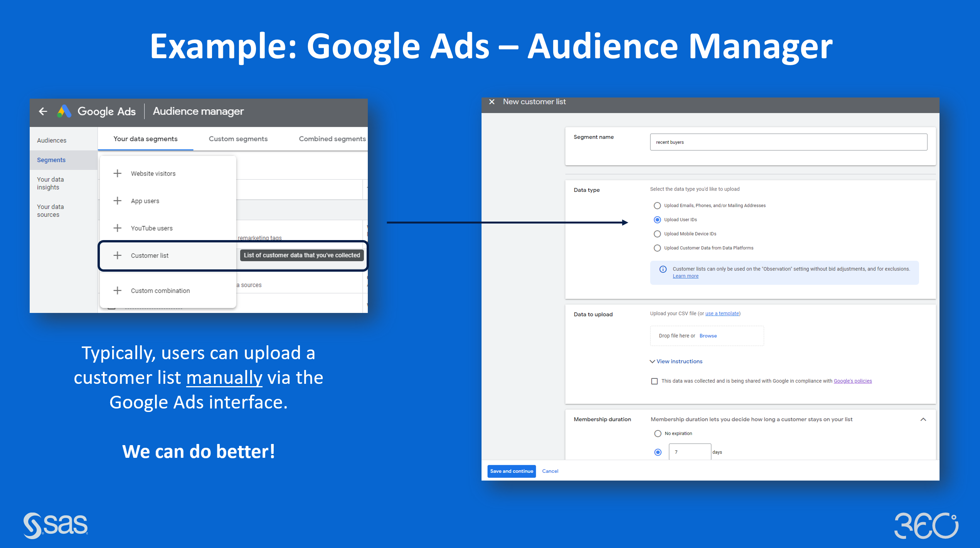Click the plus icon next to Website visitors
This screenshot has height=548, width=980.
(x=117, y=173)
